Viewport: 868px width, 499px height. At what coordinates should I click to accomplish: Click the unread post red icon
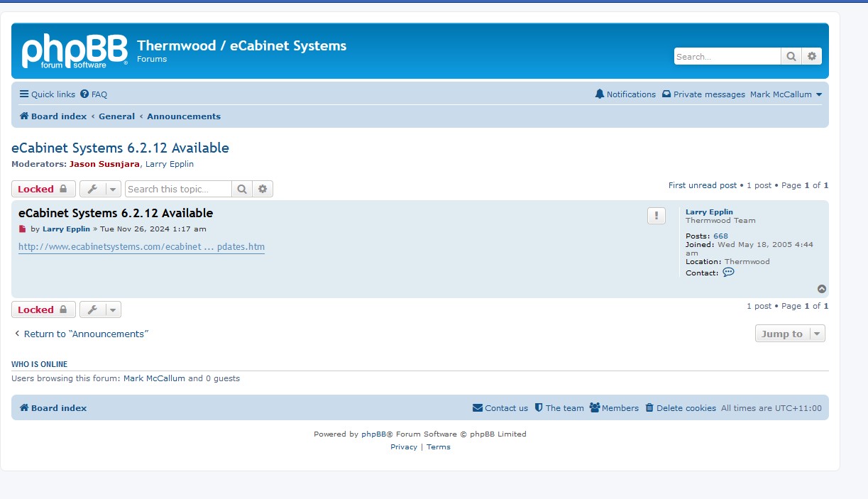pos(22,229)
